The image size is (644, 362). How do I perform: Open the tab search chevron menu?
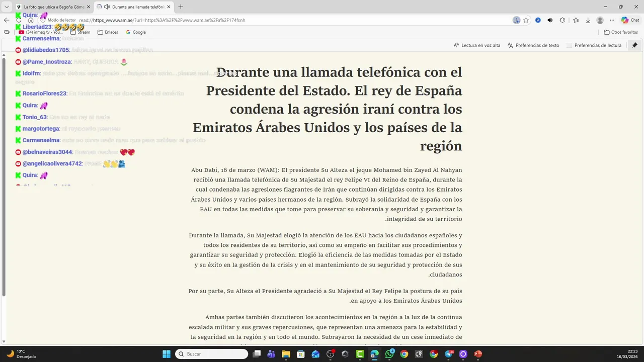7,7
